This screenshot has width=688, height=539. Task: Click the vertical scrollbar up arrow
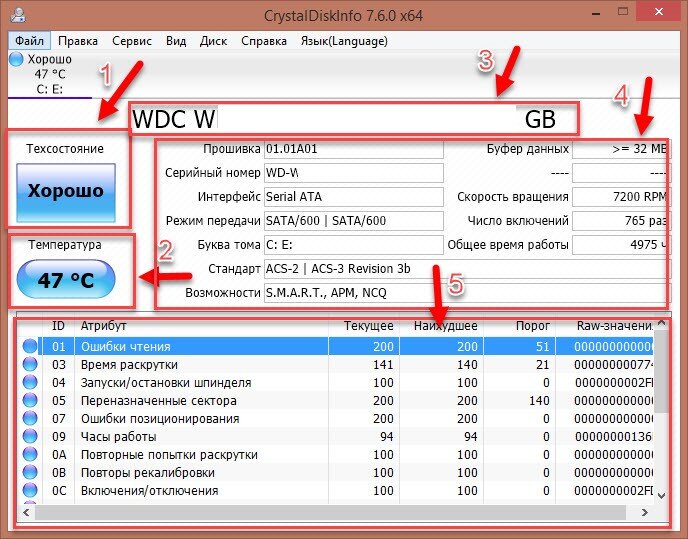click(x=662, y=323)
